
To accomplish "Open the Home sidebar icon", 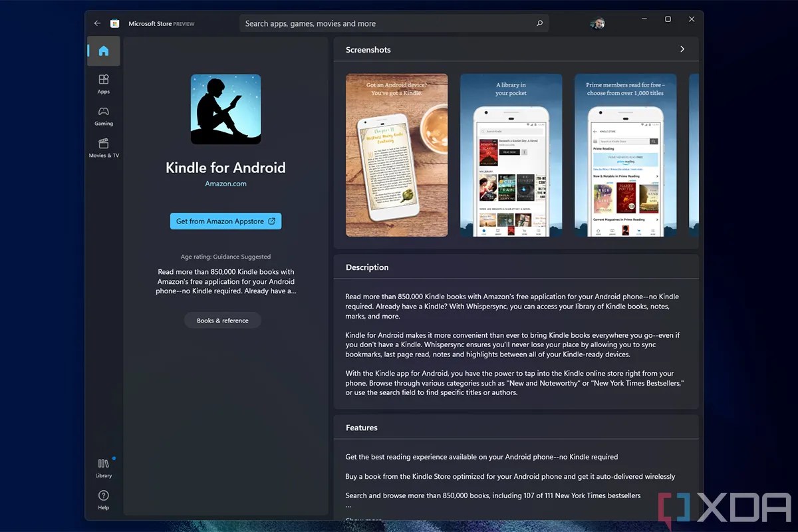I will tap(104, 51).
